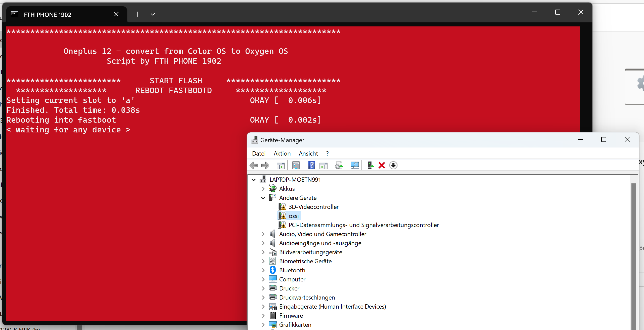Maximize the Geräte-Manager window

click(604, 139)
